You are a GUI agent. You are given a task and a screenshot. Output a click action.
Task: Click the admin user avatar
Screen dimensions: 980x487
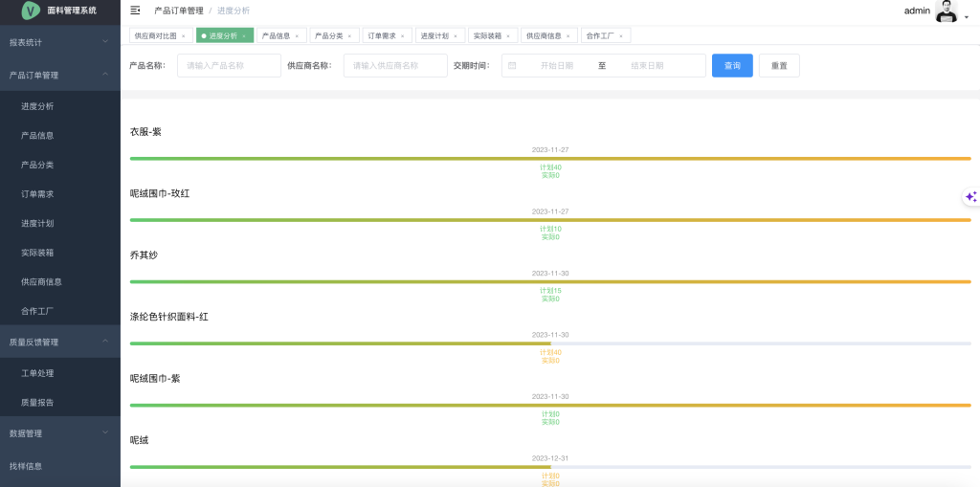[946, 11]
